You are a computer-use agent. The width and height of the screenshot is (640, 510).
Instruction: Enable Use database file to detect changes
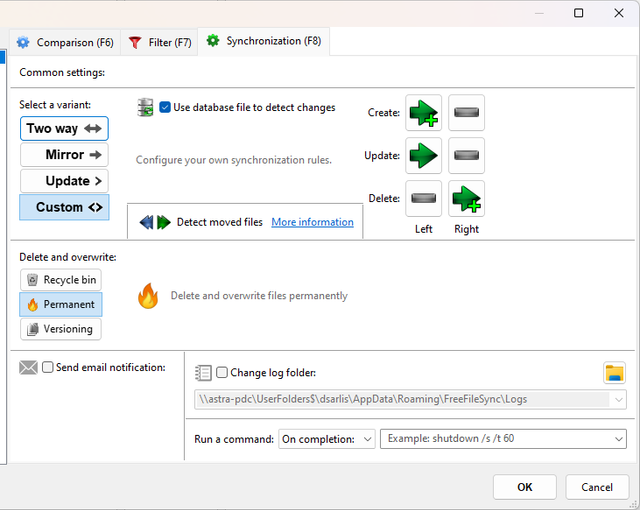[165, 107]
